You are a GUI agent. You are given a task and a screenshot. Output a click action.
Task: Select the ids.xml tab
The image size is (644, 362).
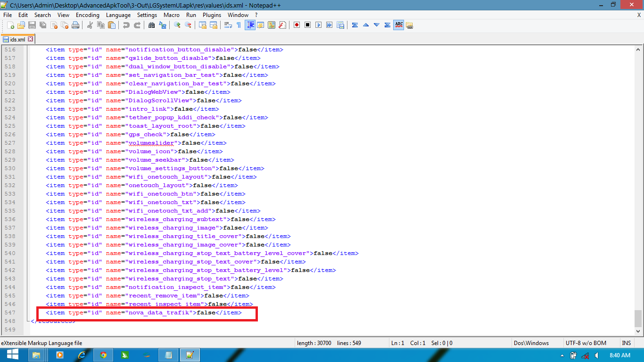[17, 40]
